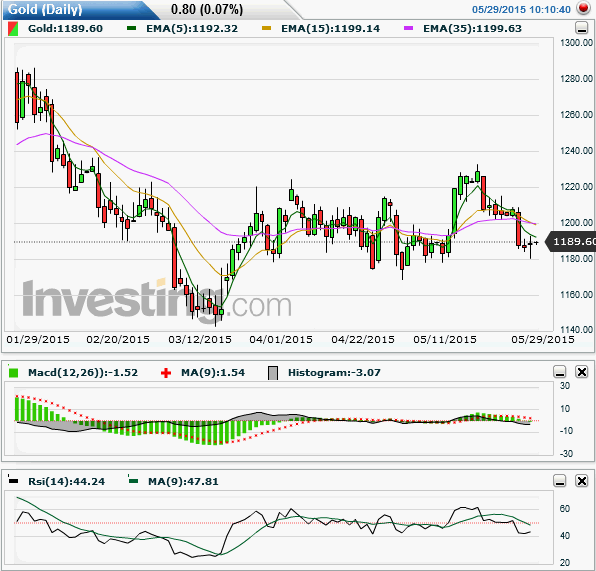Click the red record indicator icon
This screenshot has height=571, width=596.
coord(583,8)
